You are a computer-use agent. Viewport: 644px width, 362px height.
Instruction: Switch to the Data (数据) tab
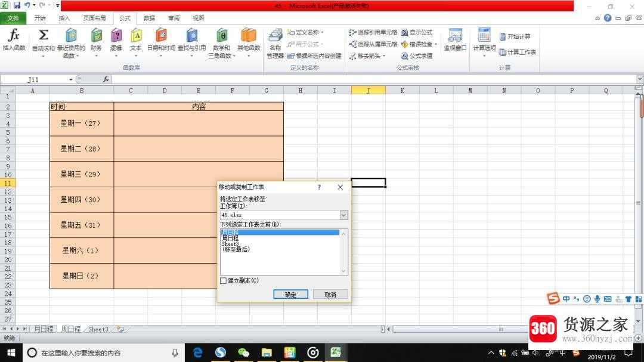(150, 18)
